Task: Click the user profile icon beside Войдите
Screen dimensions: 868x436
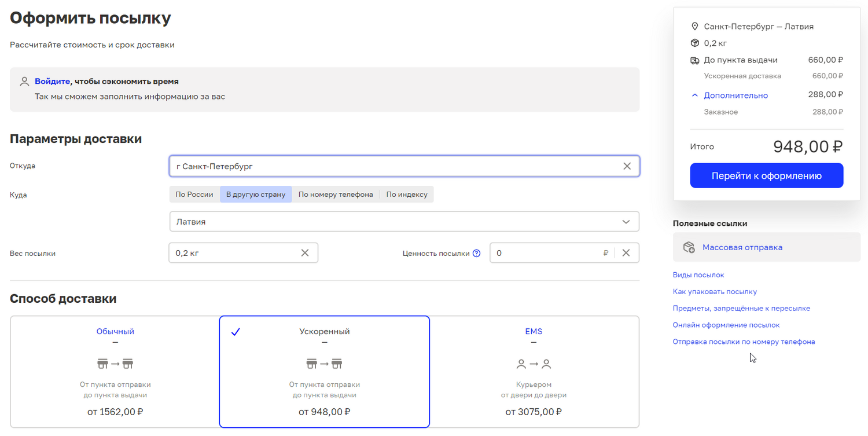Action: pos(24,82)
